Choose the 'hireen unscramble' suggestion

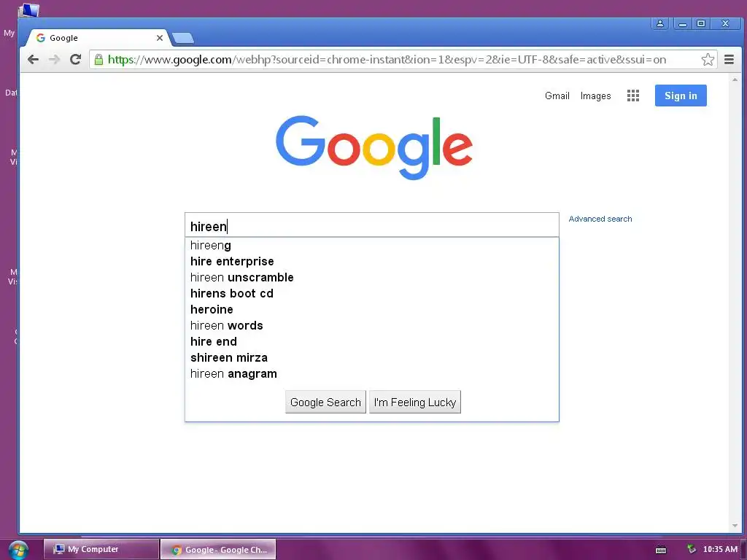click(x=371, y=277)
